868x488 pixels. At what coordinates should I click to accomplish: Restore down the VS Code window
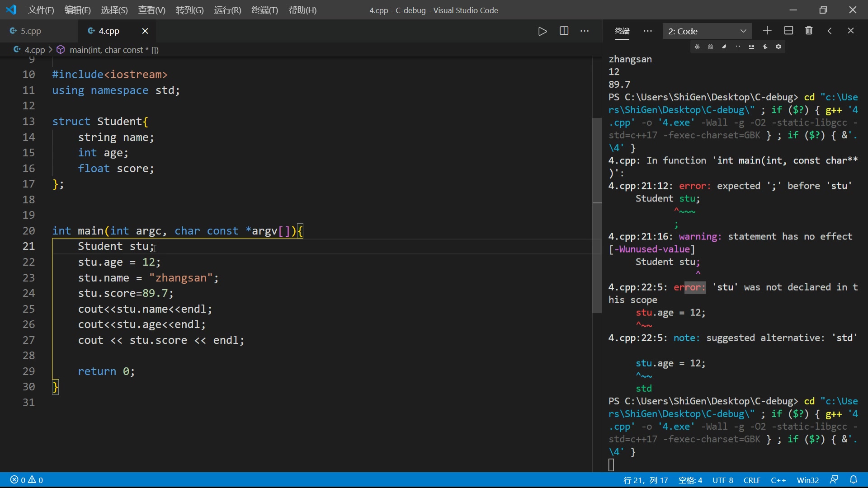tap(823, 9)
